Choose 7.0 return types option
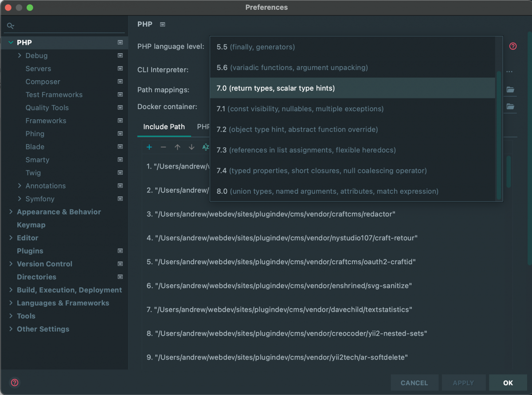The image size is (532, 395). [352, 88]
